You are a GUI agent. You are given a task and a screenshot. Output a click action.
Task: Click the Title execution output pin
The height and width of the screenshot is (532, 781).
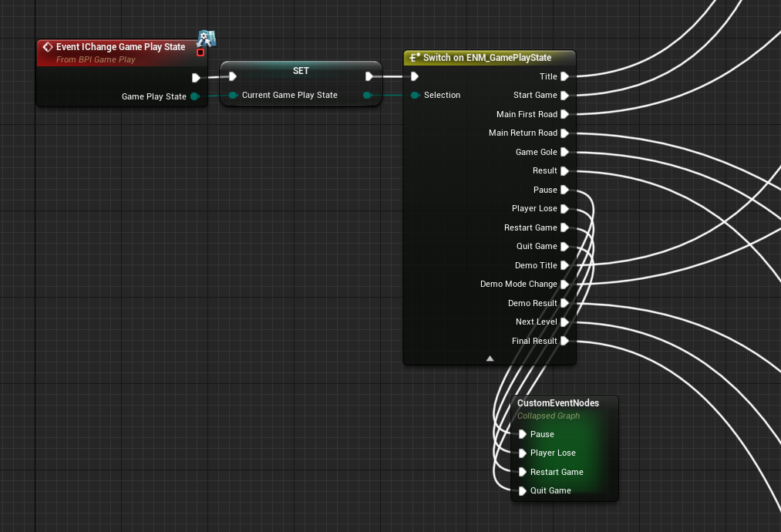[565, 76]
